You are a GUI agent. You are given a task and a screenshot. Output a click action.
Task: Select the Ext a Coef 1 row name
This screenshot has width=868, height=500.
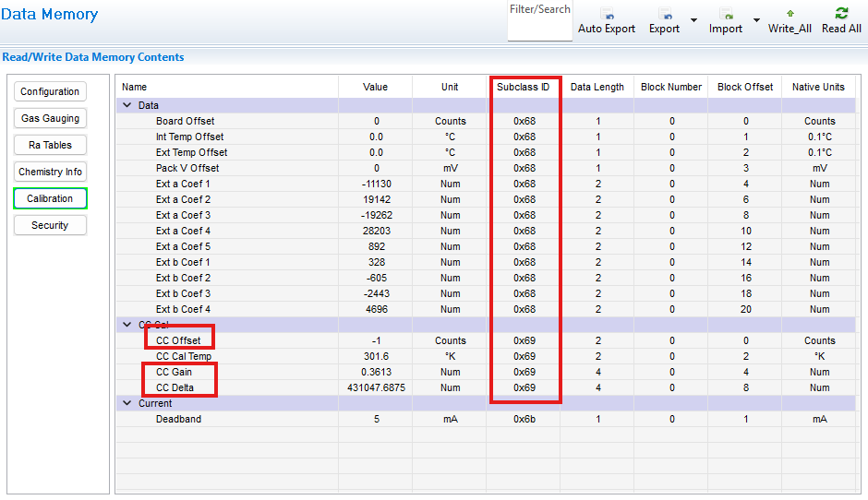(183, 184)
